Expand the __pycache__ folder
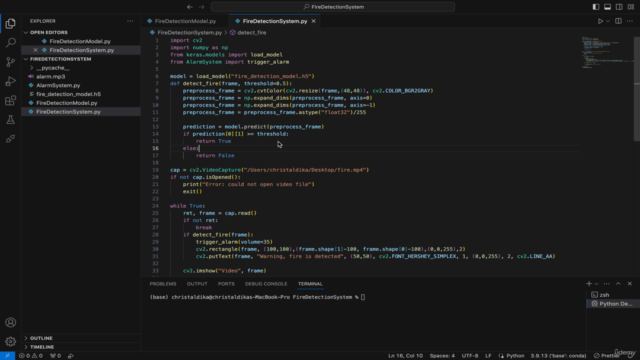 point(81,68)
